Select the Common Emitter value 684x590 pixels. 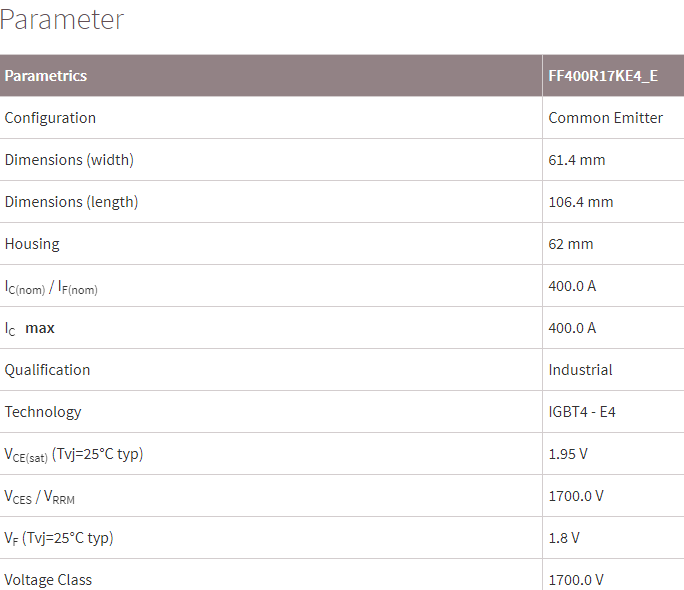click(x=605, y=118)
